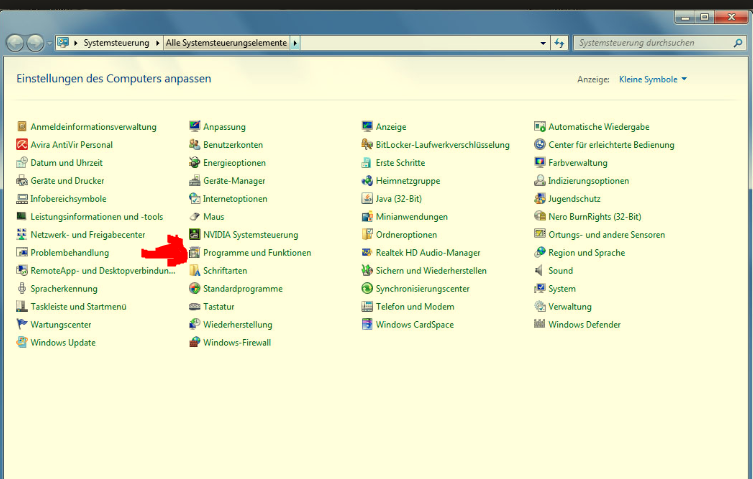The width and height of the screenshot is (753, 479).
Task: Click the Avira AntiVir Personal icon
Action: [x=22, y=144]
